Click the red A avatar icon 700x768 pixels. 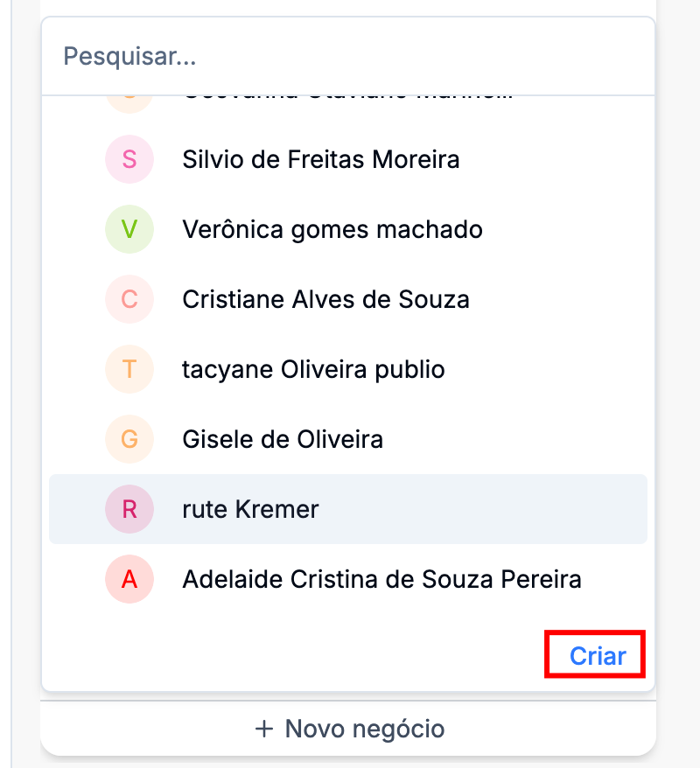129,579
